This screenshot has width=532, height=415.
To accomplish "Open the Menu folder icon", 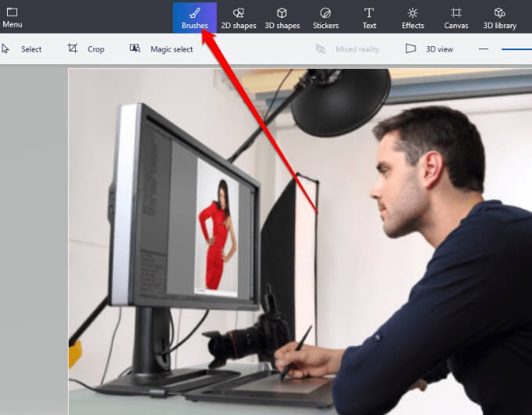I will tap(12, 13).
